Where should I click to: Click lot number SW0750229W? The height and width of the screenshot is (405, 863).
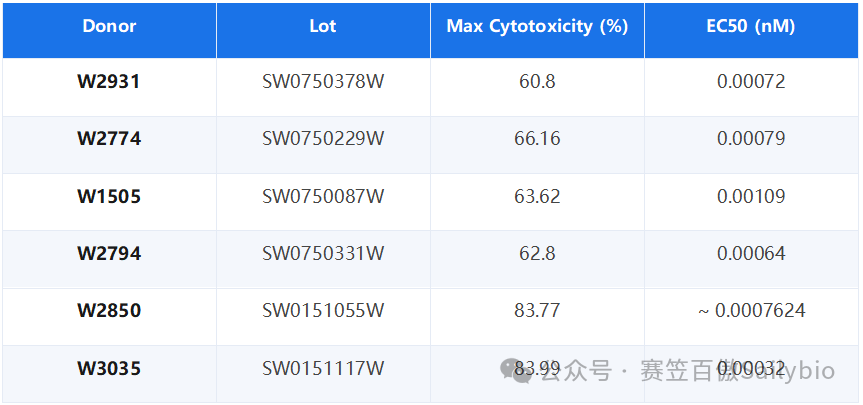click(x=323, y=139)
